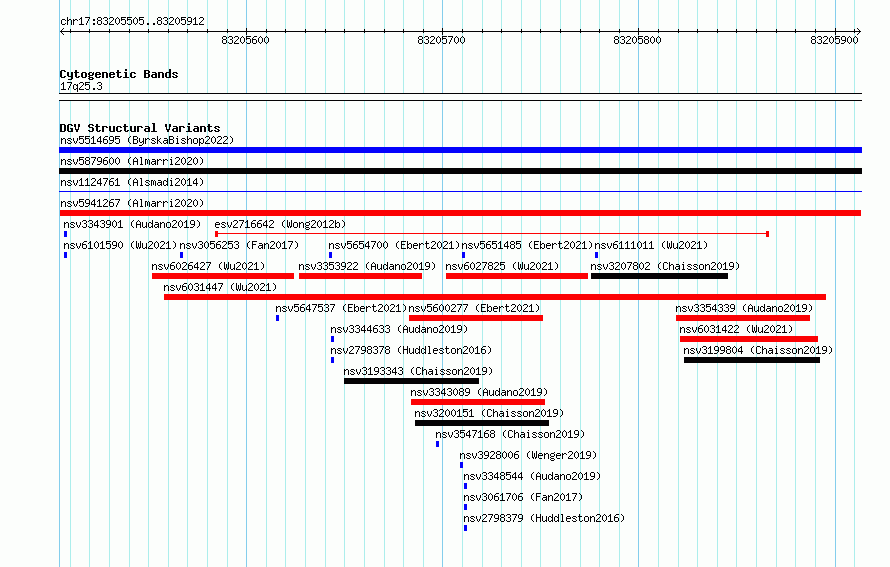Click the black bar under nsv3207802
This screenshot has height=567, width=890.
click(660, 276)
